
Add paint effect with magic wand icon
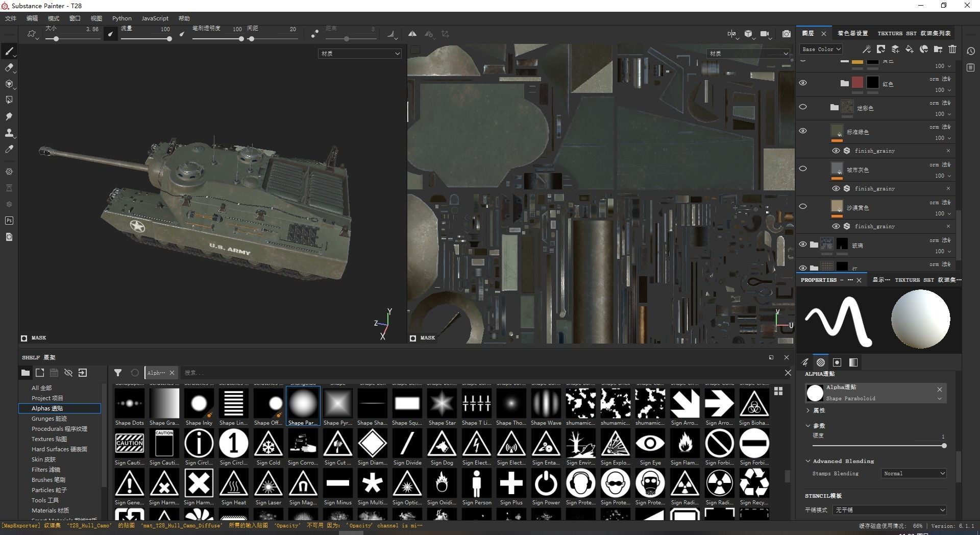click(866, 49)
